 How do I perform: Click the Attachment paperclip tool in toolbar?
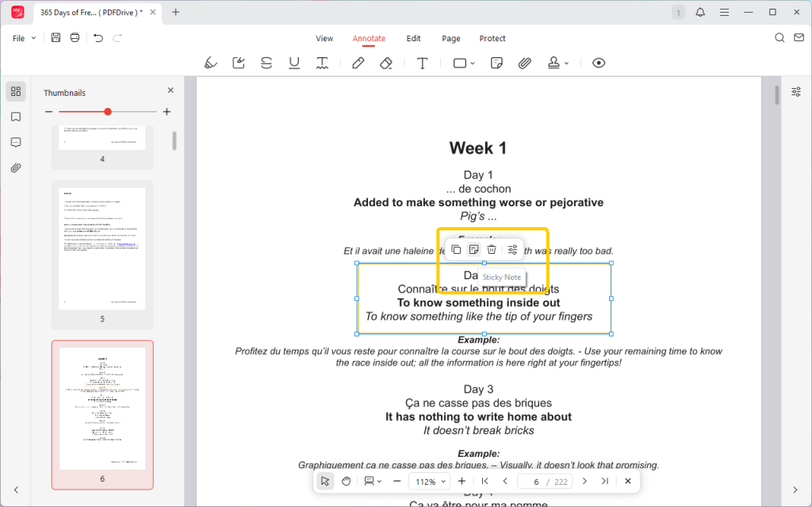(524, 63)
